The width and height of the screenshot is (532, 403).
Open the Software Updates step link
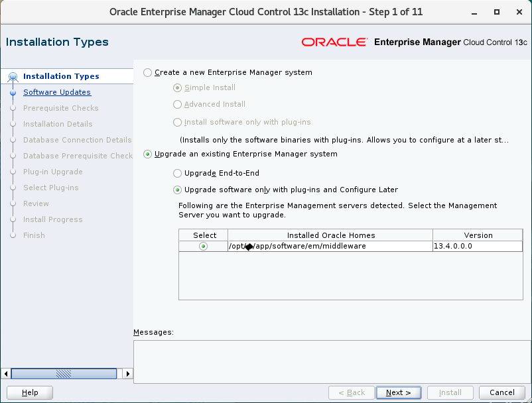(57, 92)
